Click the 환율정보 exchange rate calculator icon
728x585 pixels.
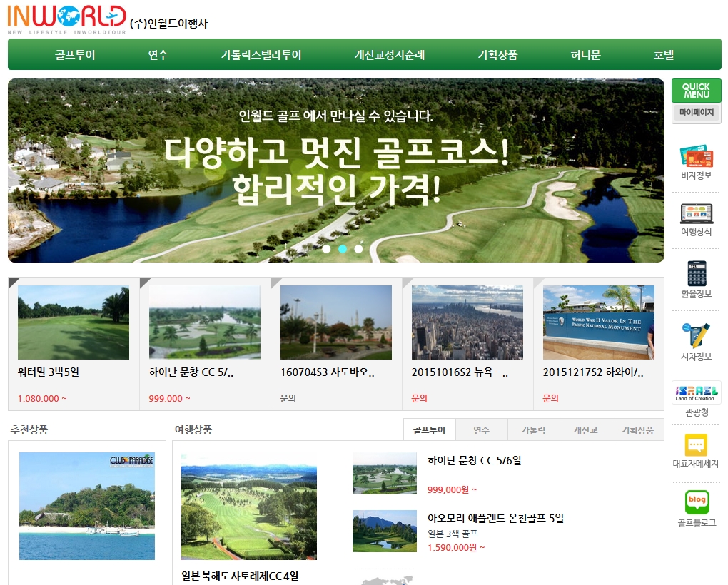point(696,277)
